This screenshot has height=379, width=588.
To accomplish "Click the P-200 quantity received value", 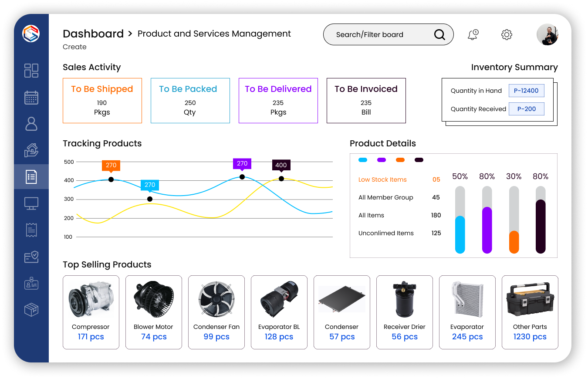I will tap(527, 109).
